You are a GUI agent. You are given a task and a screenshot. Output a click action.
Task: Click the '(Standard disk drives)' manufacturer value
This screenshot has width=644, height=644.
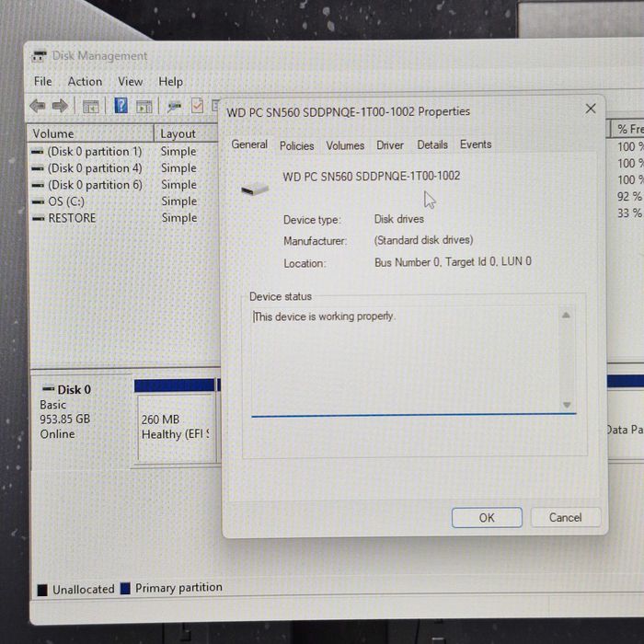[423, 240]
